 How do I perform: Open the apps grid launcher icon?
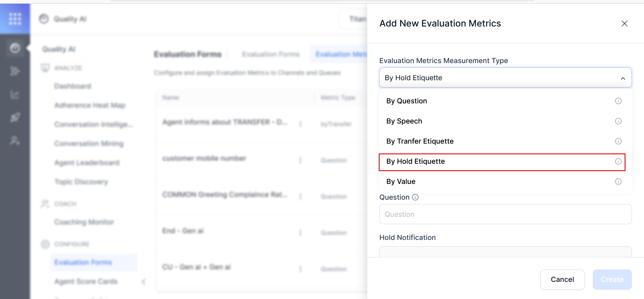pyautogui.click(x=15, y=19)
